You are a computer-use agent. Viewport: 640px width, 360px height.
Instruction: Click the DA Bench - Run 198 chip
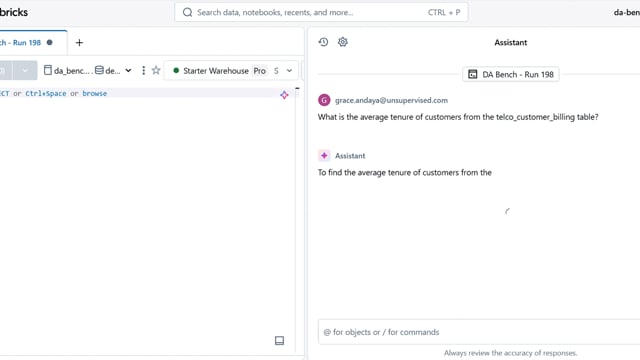[511, 74]
